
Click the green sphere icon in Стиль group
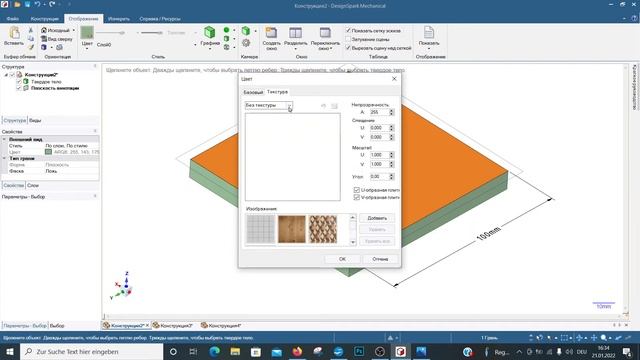coord(227,30)
